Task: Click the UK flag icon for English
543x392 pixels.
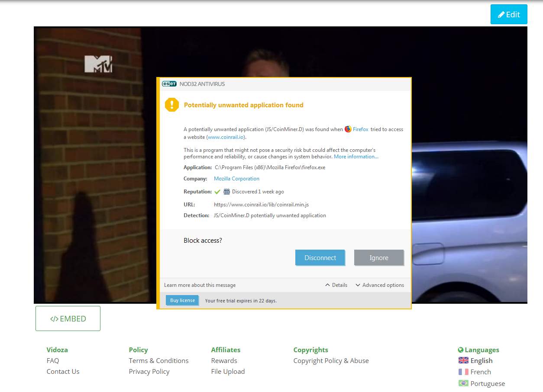Action: tap(463, 360)
